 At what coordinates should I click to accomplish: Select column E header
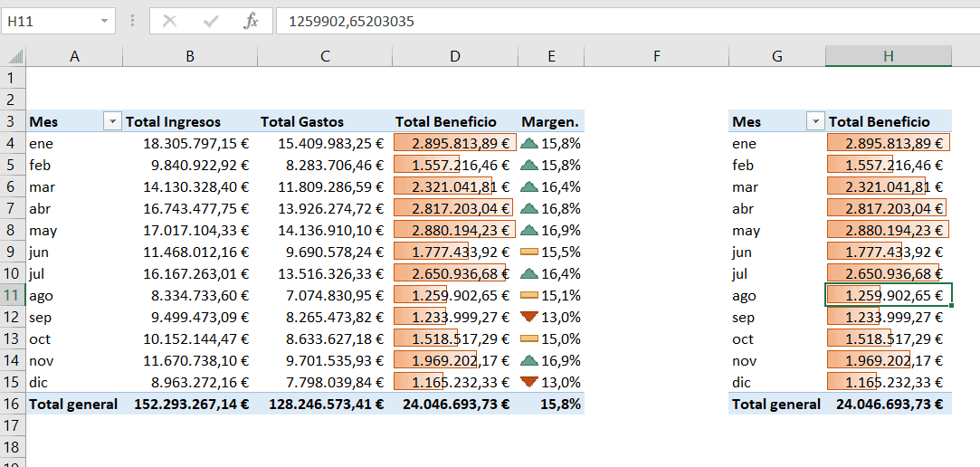[x=551, y=56]
